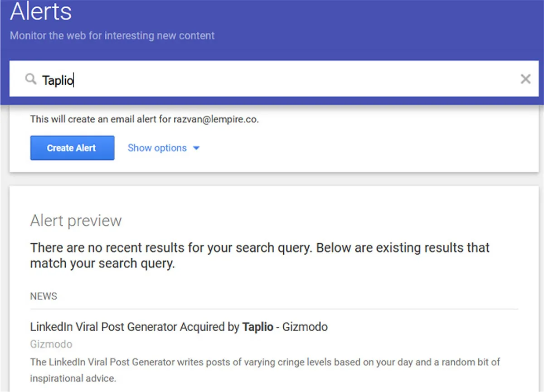Expand options using the blue arrow beside Show options
The height and width of the screenshot is (392, 544).
[196, 148]
